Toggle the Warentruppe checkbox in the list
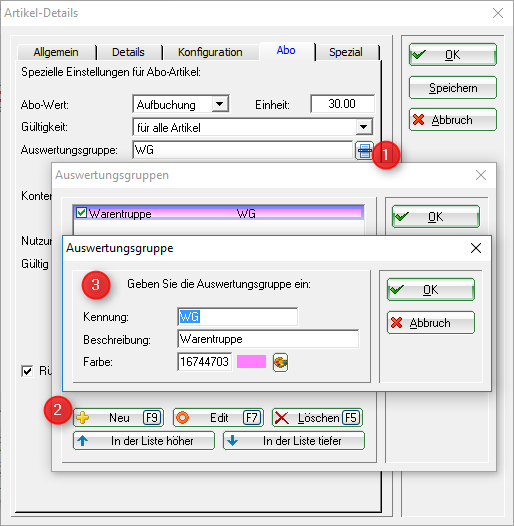 (81, 213)
